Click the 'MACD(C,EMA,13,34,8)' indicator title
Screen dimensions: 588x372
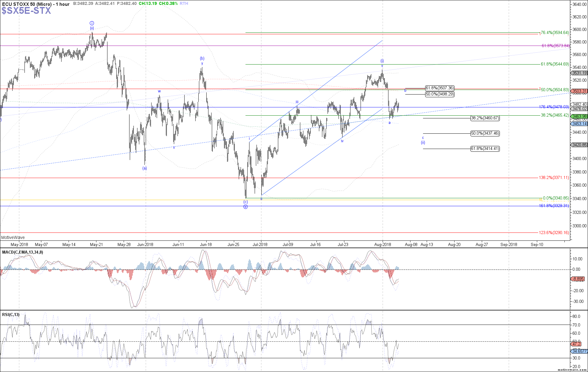click(x=23, y=252)
